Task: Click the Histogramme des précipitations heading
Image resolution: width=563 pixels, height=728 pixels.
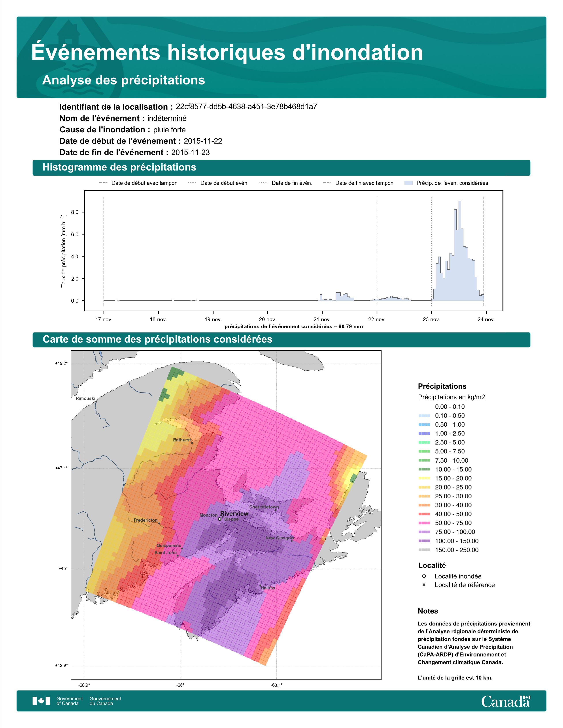Action: tap(119, 167)
